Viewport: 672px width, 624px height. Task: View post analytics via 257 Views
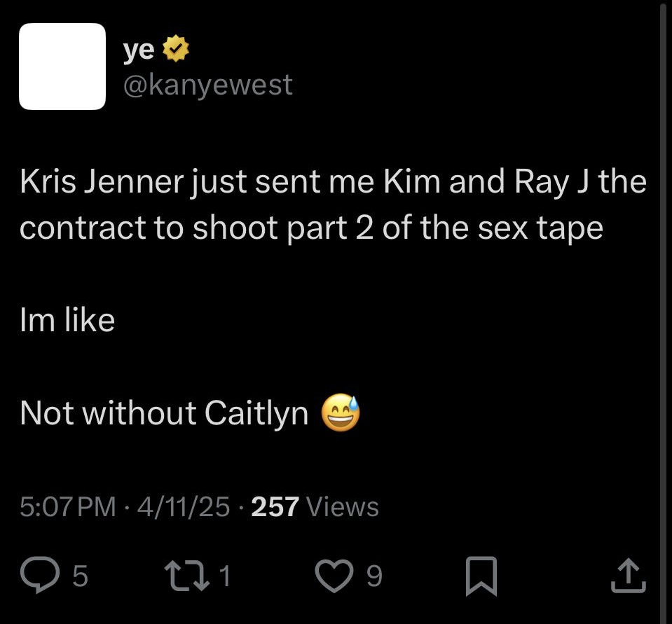(x=315, y=506)
